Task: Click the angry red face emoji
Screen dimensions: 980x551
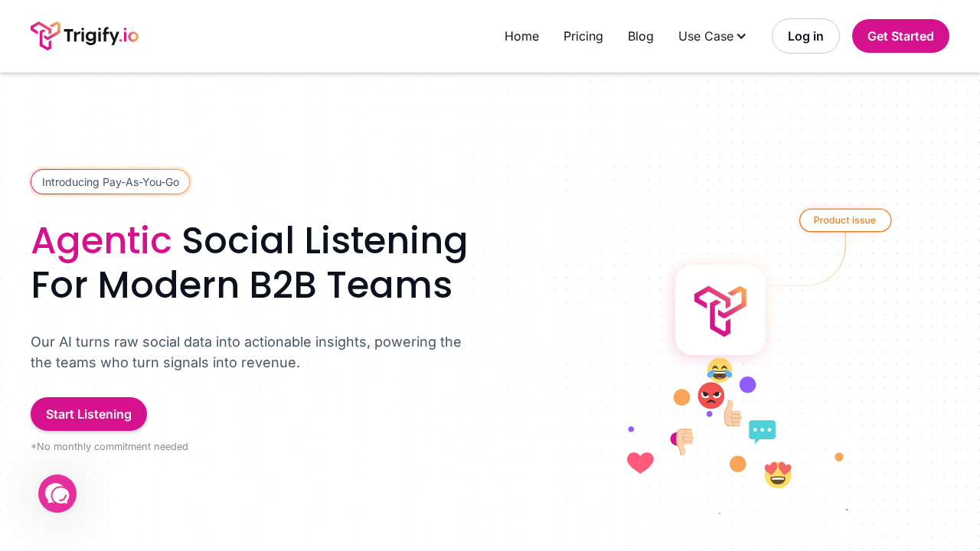Action: click(710, 396)
